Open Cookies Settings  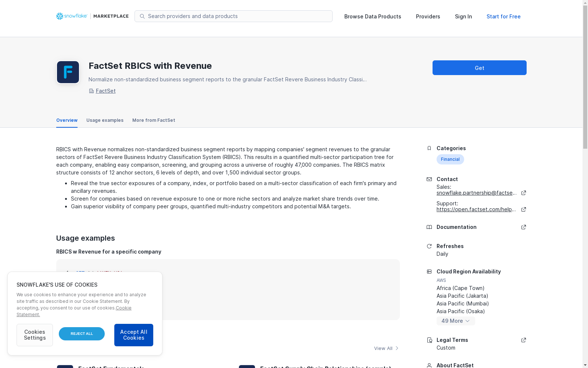coord(35,335)
